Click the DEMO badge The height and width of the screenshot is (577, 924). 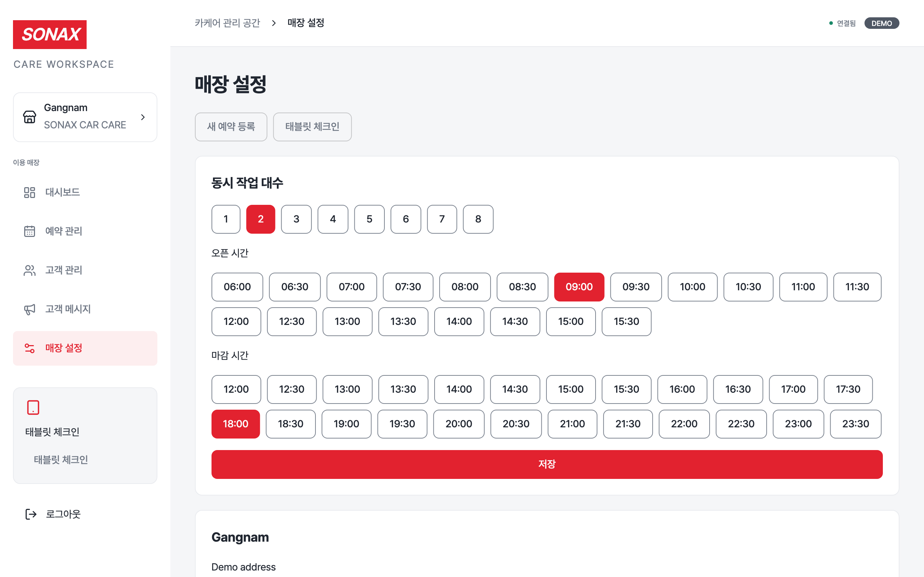[x=881, y=23]
